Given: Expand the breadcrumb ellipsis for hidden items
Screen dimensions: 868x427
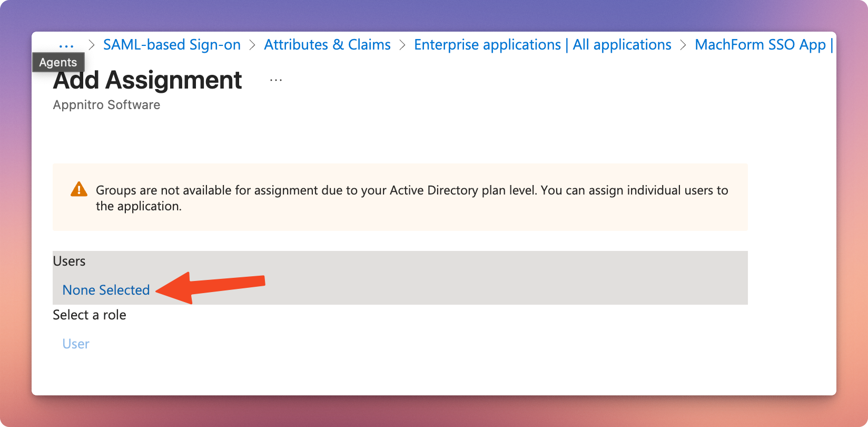Looking at the screenshot, I should pyautogui.click(x=66, y=45).
